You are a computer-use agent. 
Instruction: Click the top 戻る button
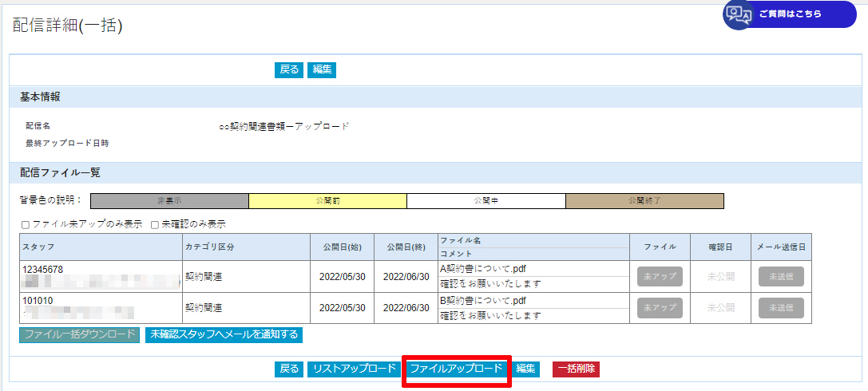click(289, 69)
